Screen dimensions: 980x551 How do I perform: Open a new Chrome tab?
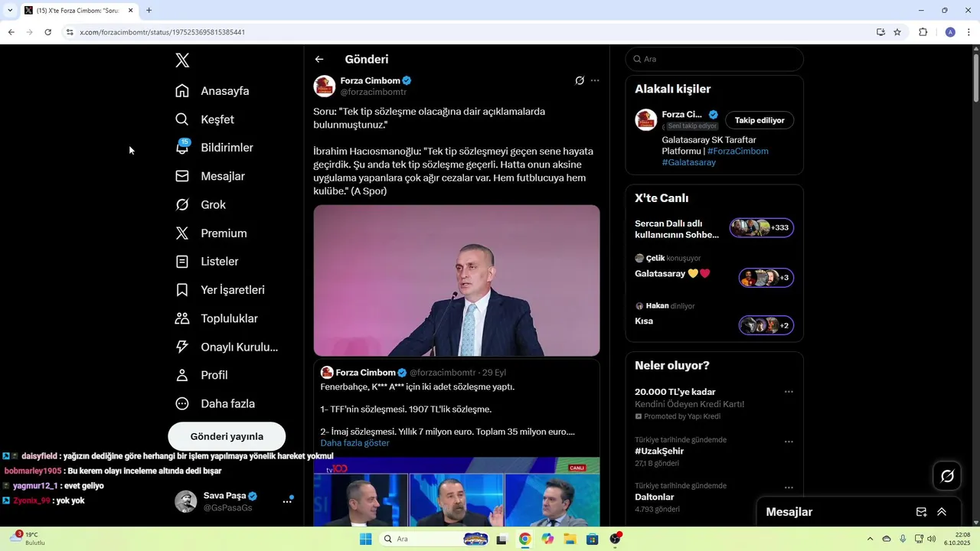click(149, 11)
